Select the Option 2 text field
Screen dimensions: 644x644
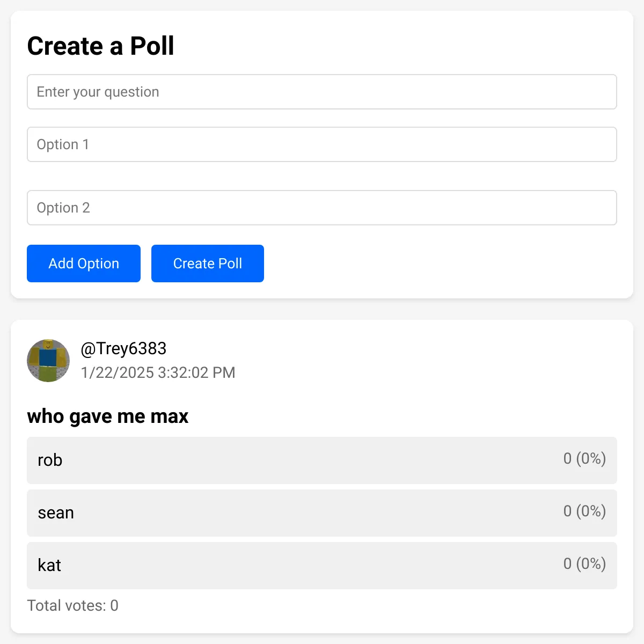pos(322,208)
